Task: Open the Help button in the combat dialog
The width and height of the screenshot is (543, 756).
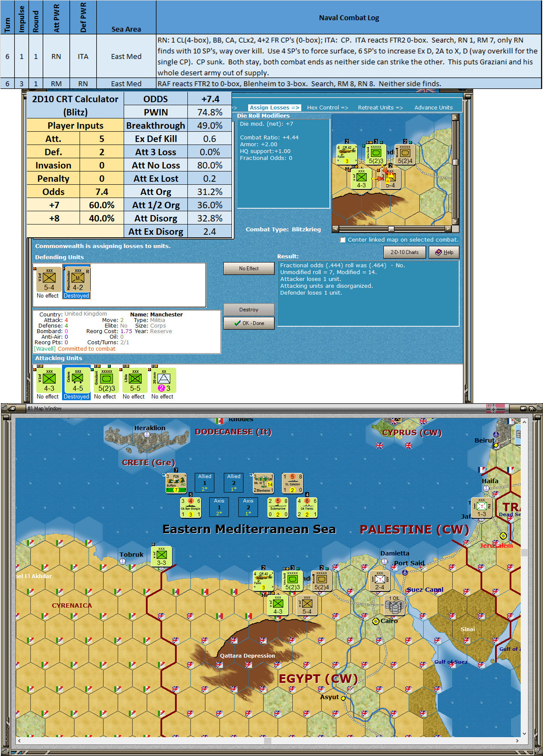Action: click(444, 252)
